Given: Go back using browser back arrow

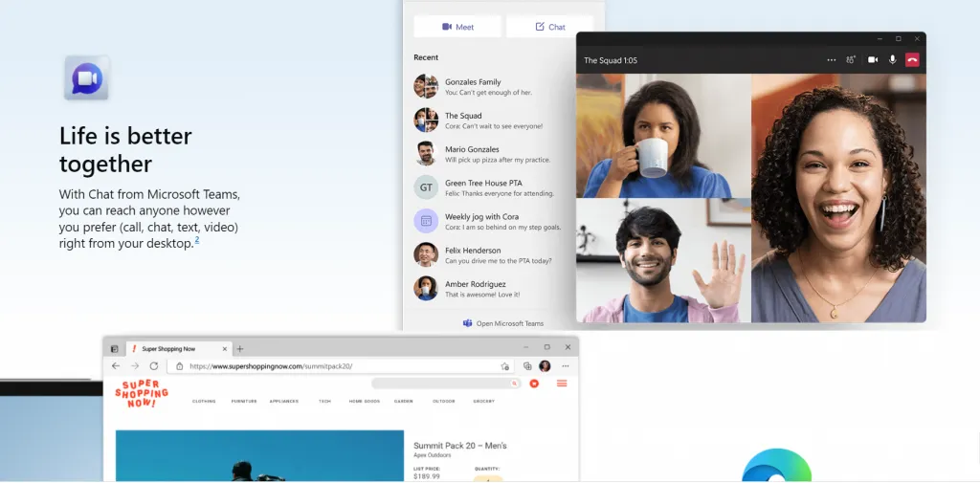Looking at the screenshot, I should (x=116, y=366).
